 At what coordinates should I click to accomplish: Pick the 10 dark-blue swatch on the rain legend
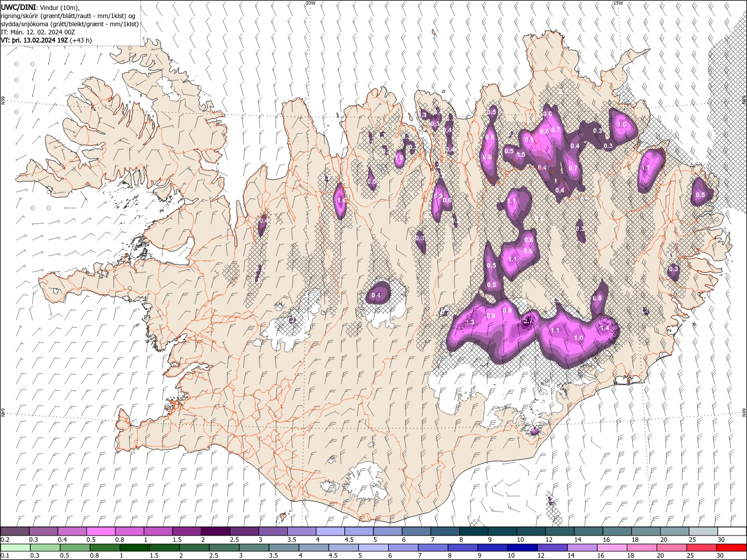coord(522,548)
